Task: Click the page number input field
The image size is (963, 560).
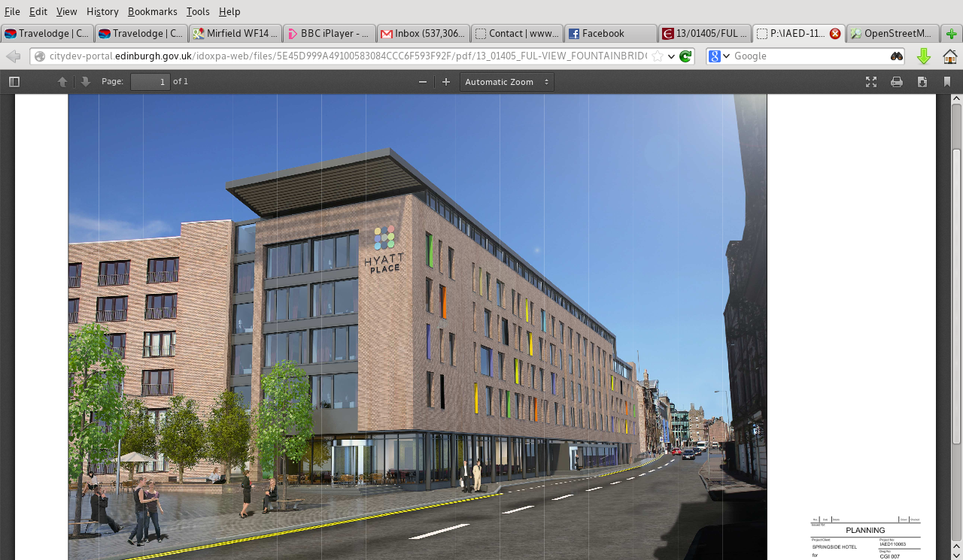Action: coord(150,82)
